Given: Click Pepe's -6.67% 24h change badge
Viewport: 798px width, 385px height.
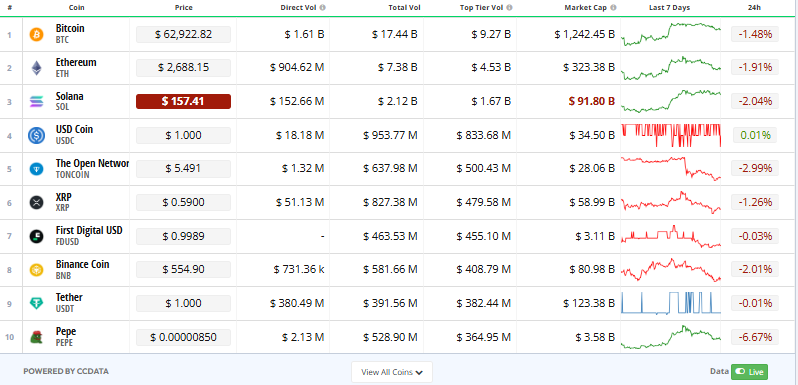Looking at the screenshot, I should (x=755, y=337).
